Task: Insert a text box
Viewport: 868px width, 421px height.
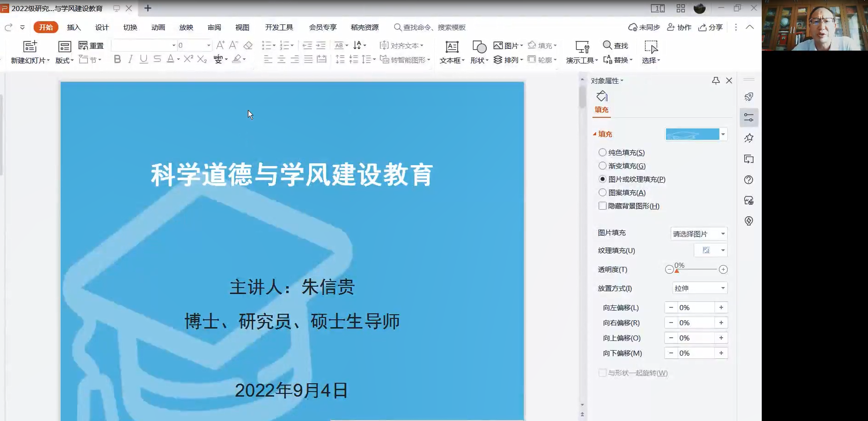Action: coord(452,47)
